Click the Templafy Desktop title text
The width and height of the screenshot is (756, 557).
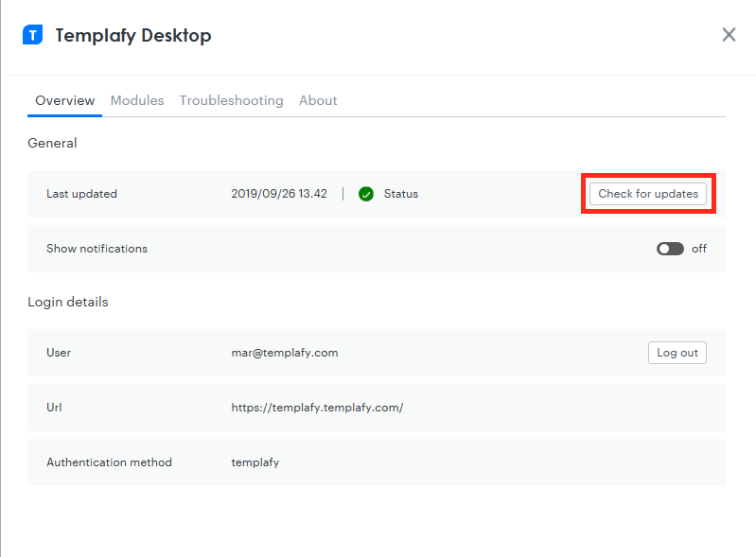(x=133, y=36)
